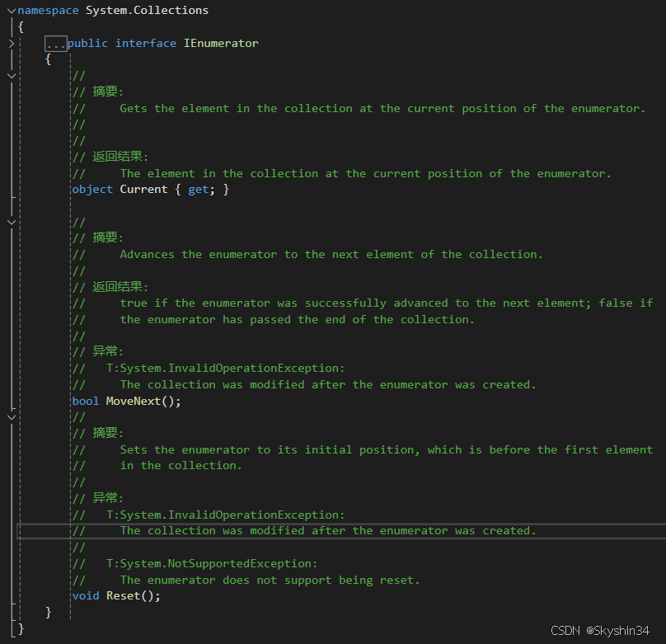This screenshot has height=644, width=666.
Task: Click '摘要:' comment above Advances line
Action: click(x=108, y=237)
